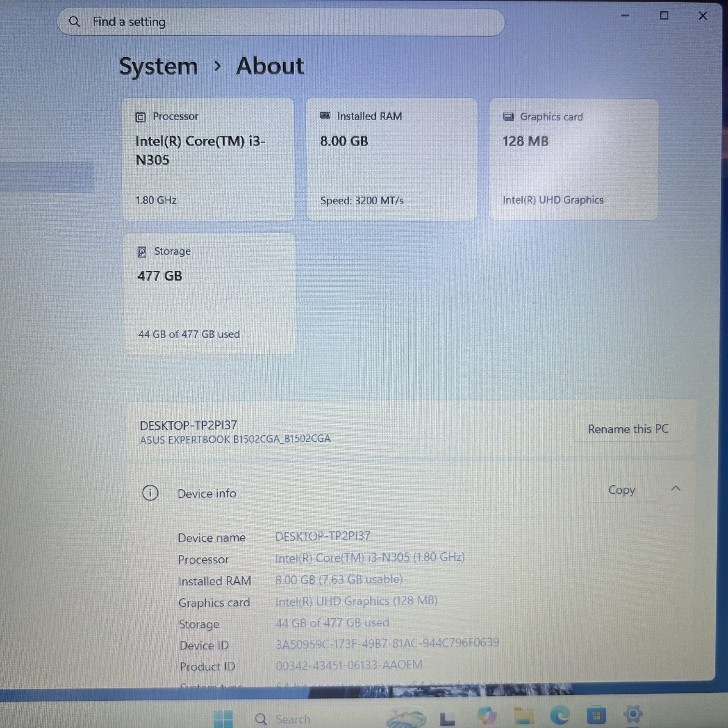Click the Installed RAM card memory icon
Image resolution: width=728 pixels, height=728 pixels.
[325, 116]
